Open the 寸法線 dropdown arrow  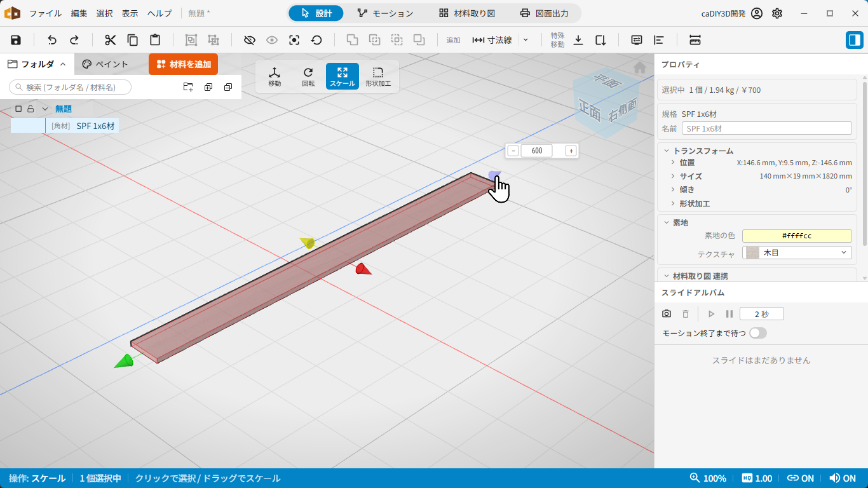pos(525,40)
